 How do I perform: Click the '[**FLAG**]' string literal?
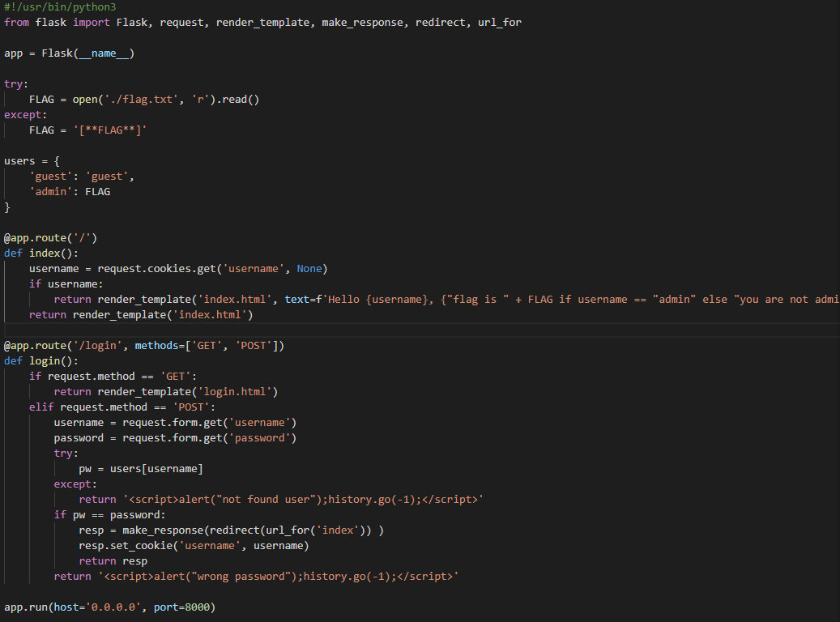[110, 130]
